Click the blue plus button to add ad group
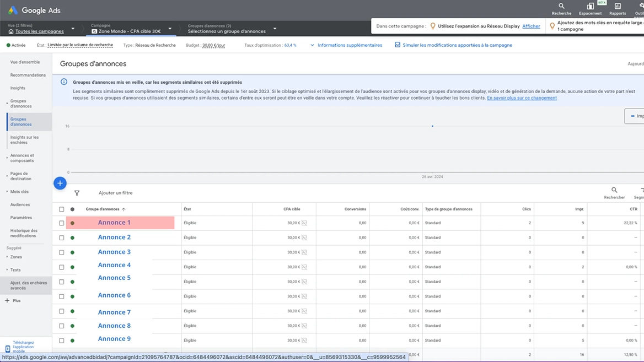This screenshot has width=644, height=362. point(60,183)
